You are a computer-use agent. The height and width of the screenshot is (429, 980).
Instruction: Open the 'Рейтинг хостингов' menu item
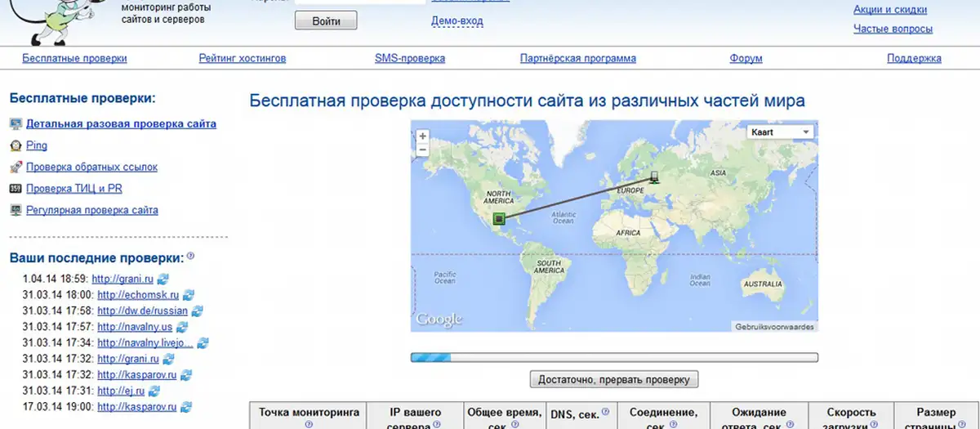coord(243,58)
